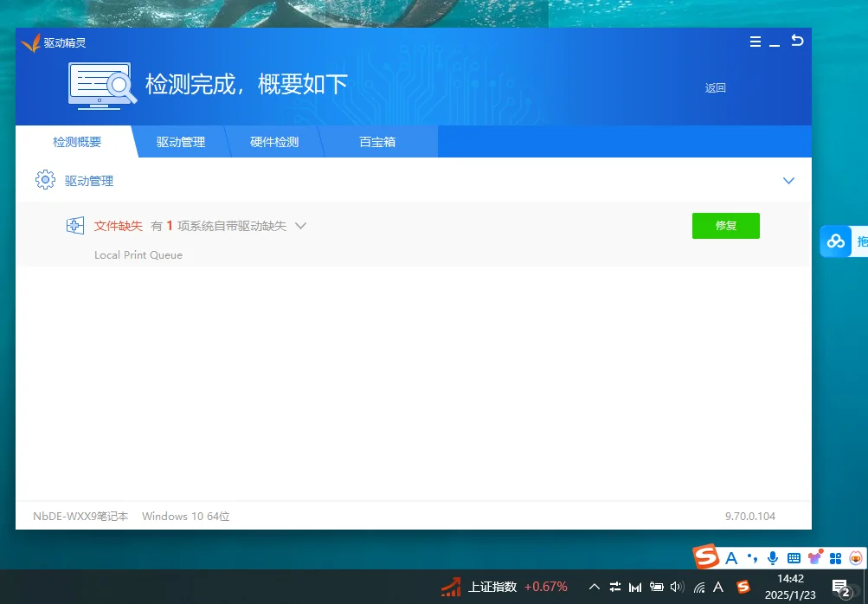
Task: Toggle English input mode with the A icon
Action: 731,557
